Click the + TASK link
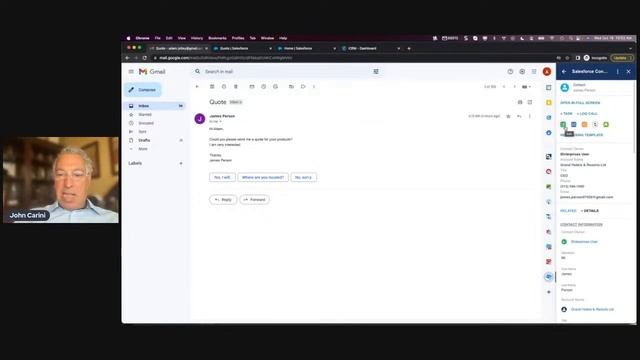Image resolution: width=640 pixels, height=360 pixels. (x=566, y=113)
